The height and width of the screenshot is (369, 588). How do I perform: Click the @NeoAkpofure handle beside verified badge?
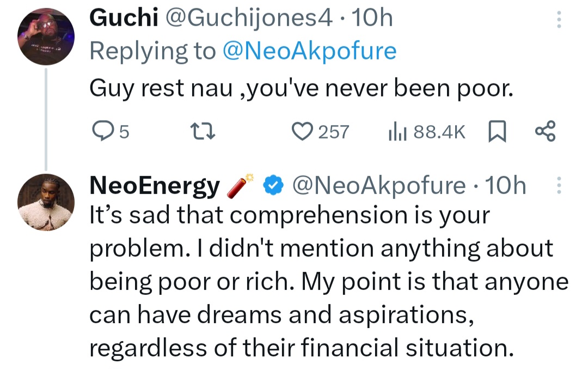tap(379, 186)
